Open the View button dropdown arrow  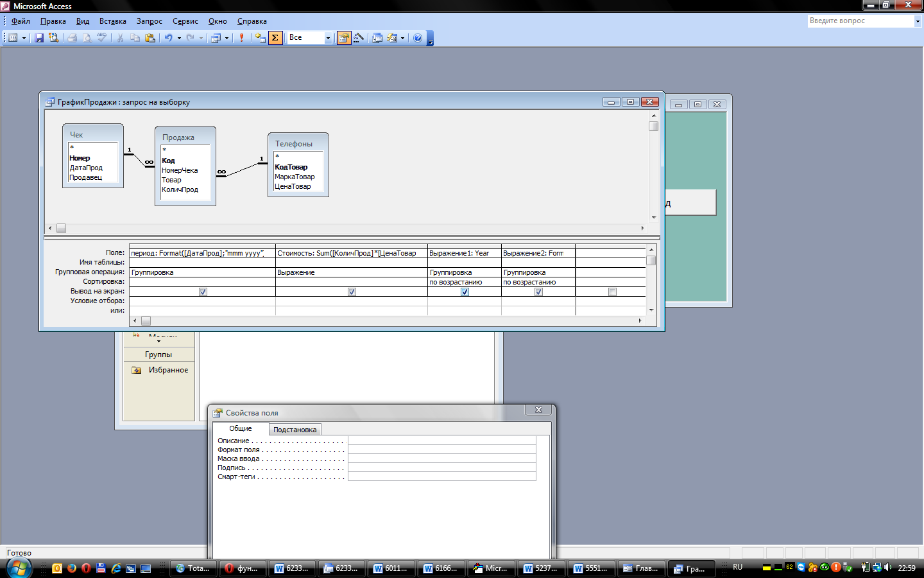coord(24,38)
